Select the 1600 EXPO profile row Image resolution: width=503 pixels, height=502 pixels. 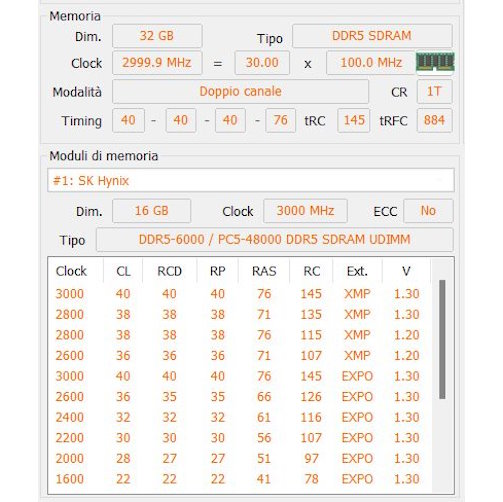[x=239, y=479]
